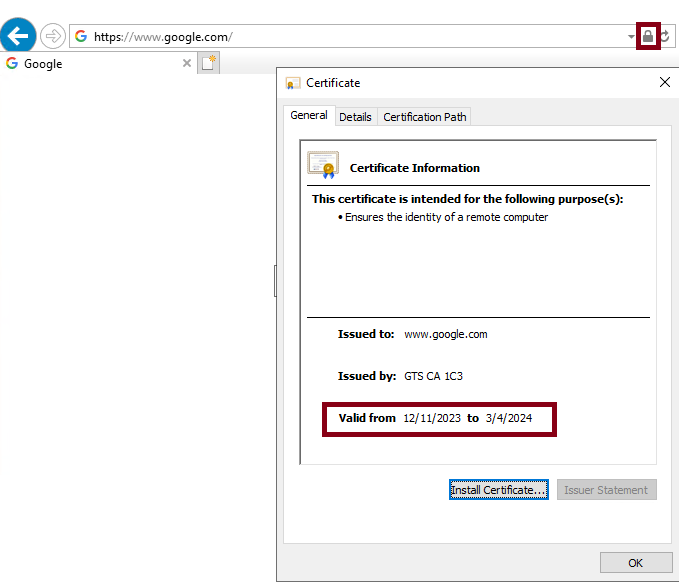Click the expiry date 3/4/2024
The image size is (679, 583).
[x=509, y=418]
